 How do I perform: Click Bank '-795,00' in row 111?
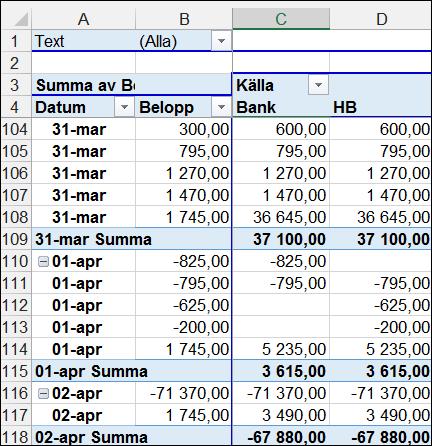pos(281,283)
